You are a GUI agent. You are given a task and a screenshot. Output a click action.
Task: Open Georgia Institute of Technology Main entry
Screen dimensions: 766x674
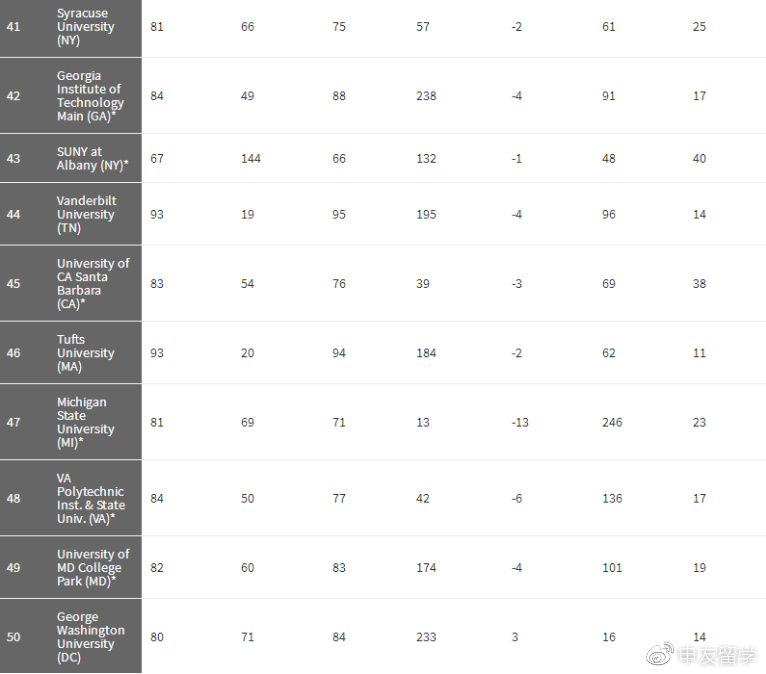[x=90, y=96]
